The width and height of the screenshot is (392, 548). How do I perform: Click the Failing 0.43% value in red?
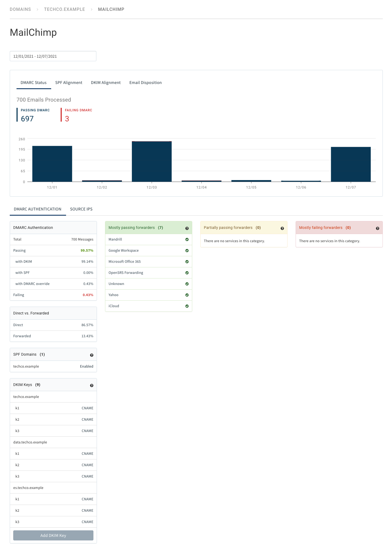coord(88,295)
